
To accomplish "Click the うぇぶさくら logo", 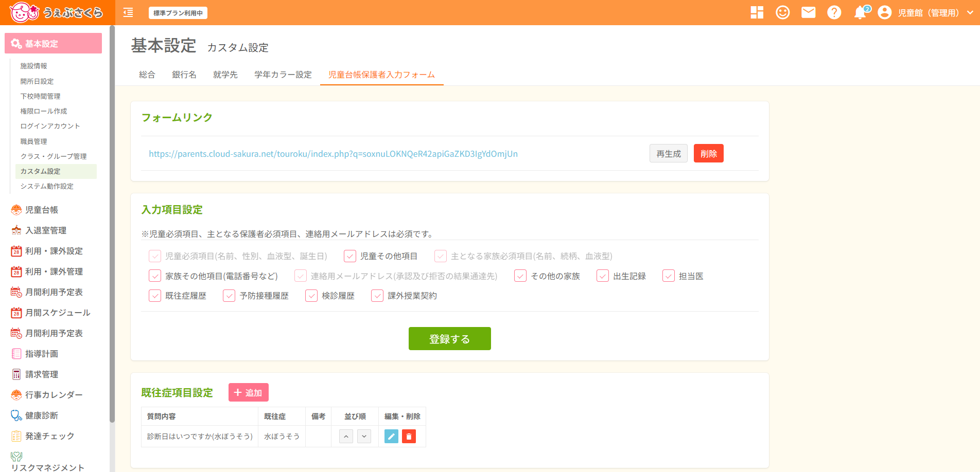I will coord(57,12).
